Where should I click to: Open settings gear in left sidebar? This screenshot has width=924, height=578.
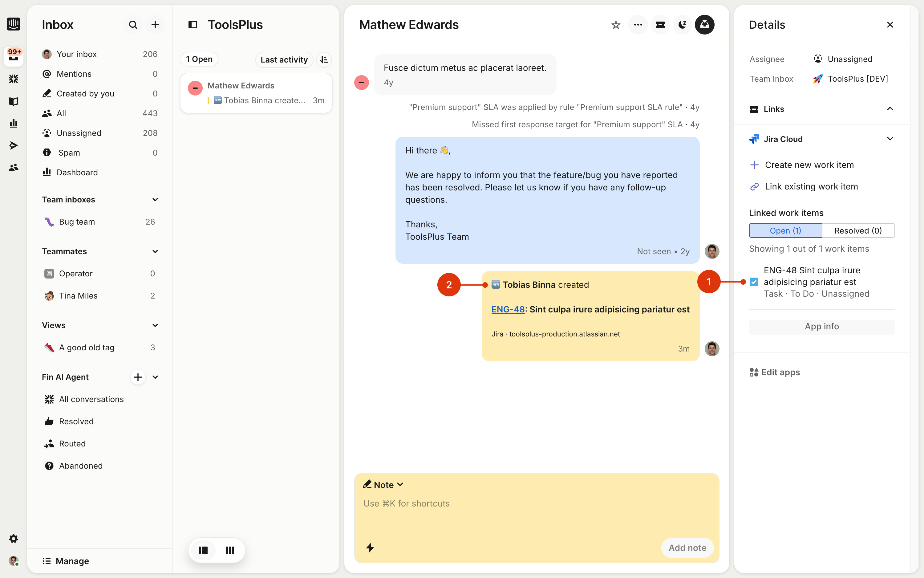pyautogui.click(x=13, y=539)
